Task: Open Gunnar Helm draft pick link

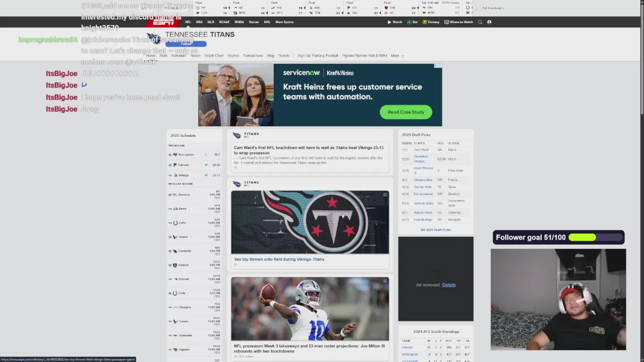Action: 423,187
